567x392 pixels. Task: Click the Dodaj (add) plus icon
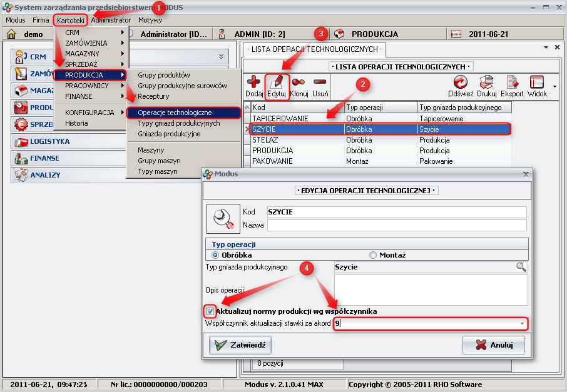coord(254,82)
